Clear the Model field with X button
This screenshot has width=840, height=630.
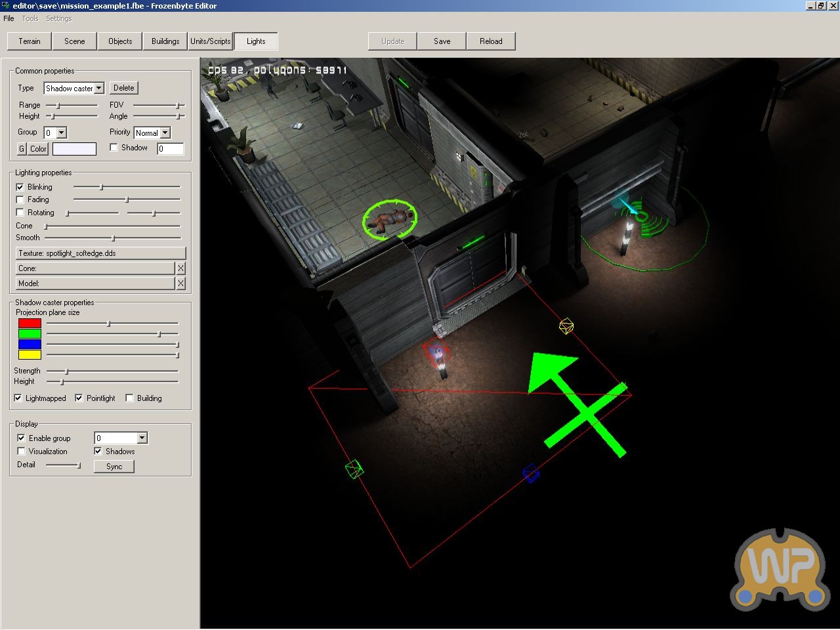[180, 283]
